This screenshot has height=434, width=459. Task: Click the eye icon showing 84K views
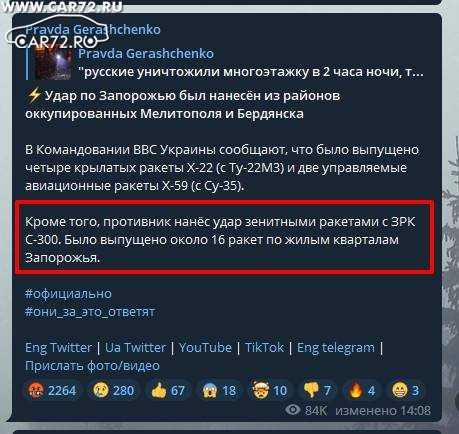293,410
